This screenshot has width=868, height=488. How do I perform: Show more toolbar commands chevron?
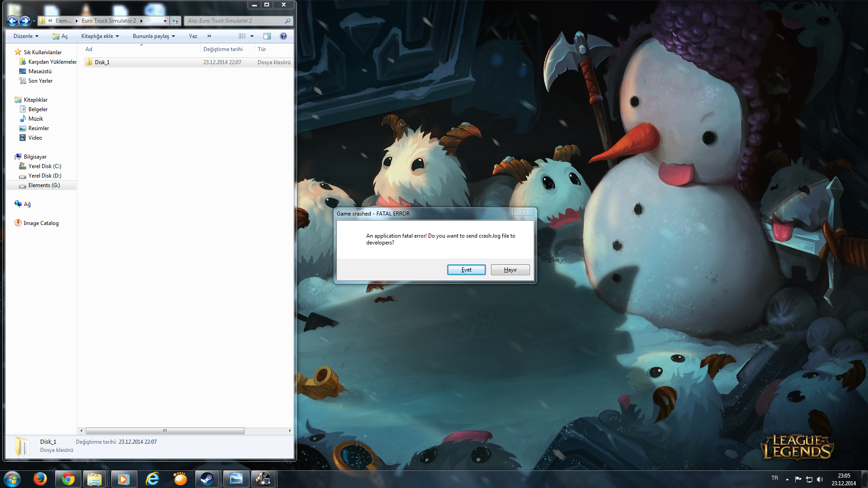209,36
